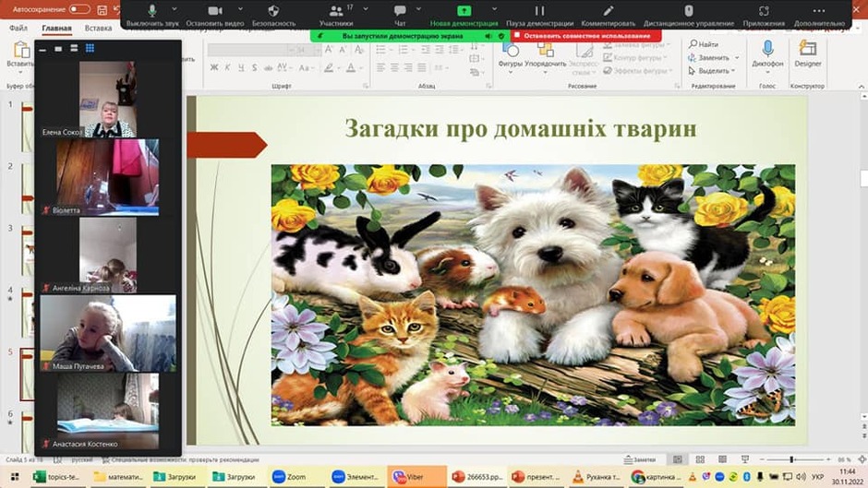Image resolution: width=868 pixels, height=488 pixels.
Task: Check accessibility recommendations in status bar
Action: (x=180, y=459)
